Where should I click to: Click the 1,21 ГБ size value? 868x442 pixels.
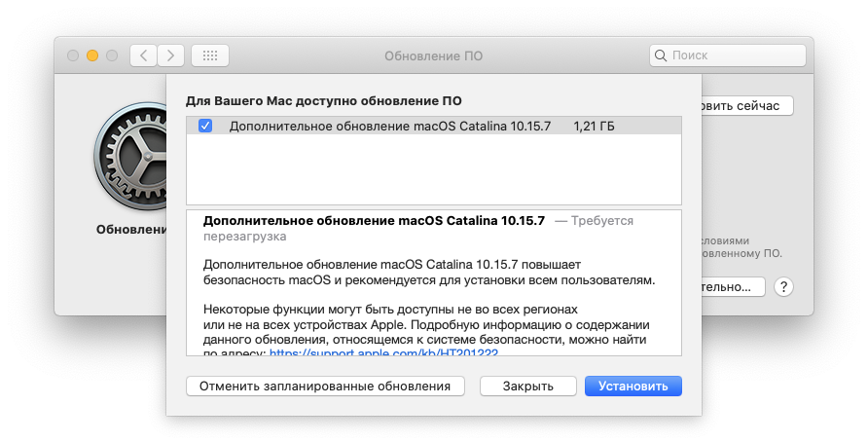594,127
